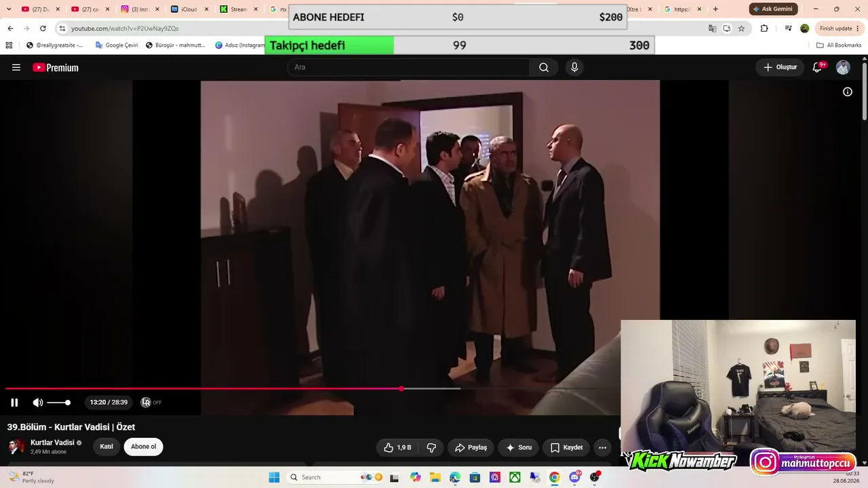
Task: Save the video with Kaydet button
Action: click(x=566, y=447)
